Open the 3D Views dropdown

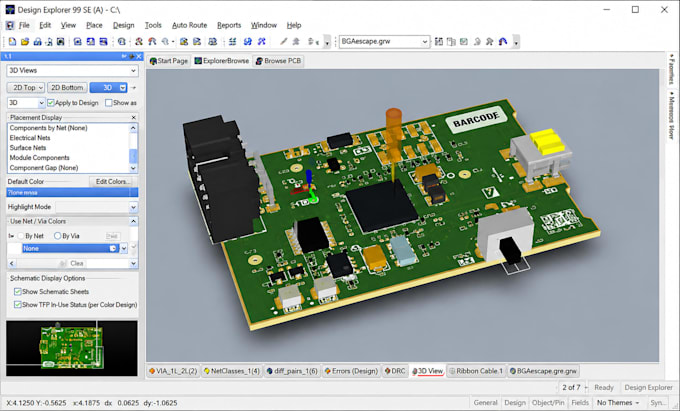(x=72, y=70)
